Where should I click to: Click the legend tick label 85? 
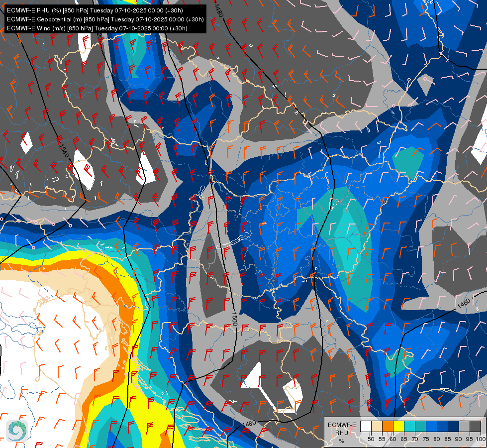pyautogui.click(x=448, y=439)
